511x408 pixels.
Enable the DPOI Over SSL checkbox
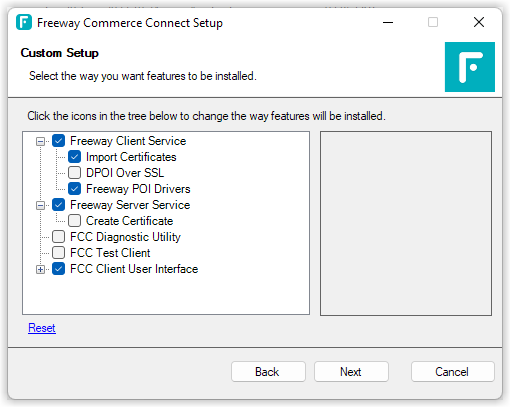click(74, 173)
